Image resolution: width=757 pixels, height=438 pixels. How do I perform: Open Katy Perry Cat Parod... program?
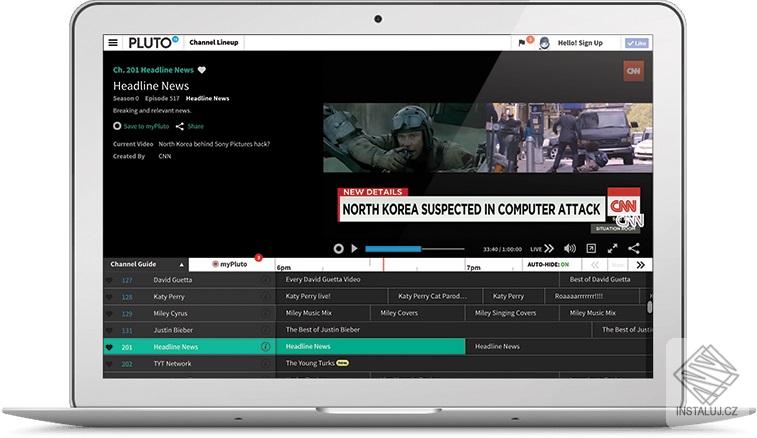click(435, 297)
